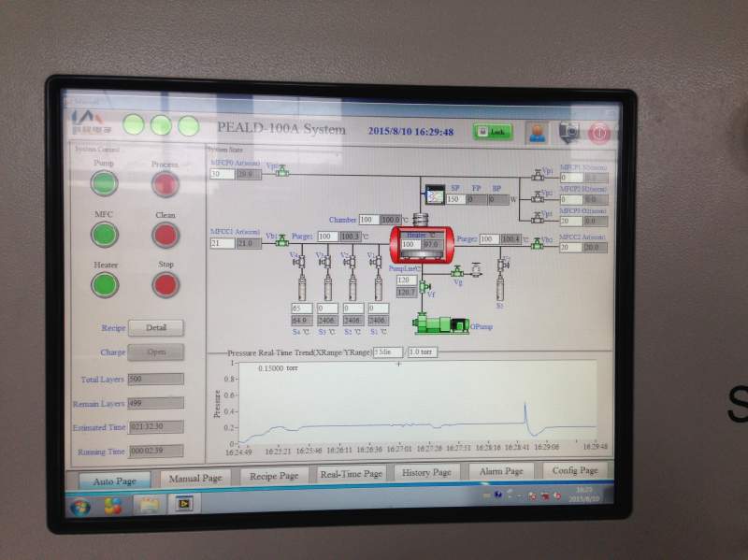Image resolution: width=748 pixels, height=560 pixels.
Task: Toggle valve beside MFCP2 H2 flow
Action: 538,196
